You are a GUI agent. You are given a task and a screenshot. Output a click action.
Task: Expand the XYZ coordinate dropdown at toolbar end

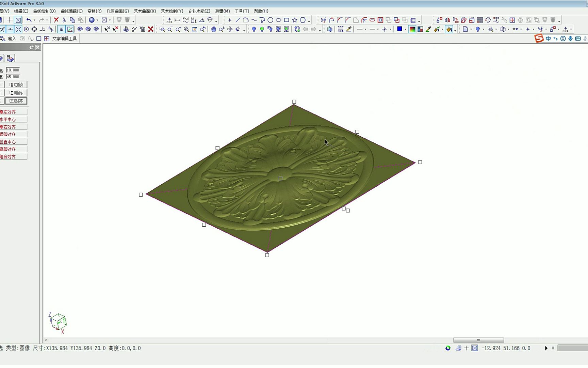tap(571, 29)
